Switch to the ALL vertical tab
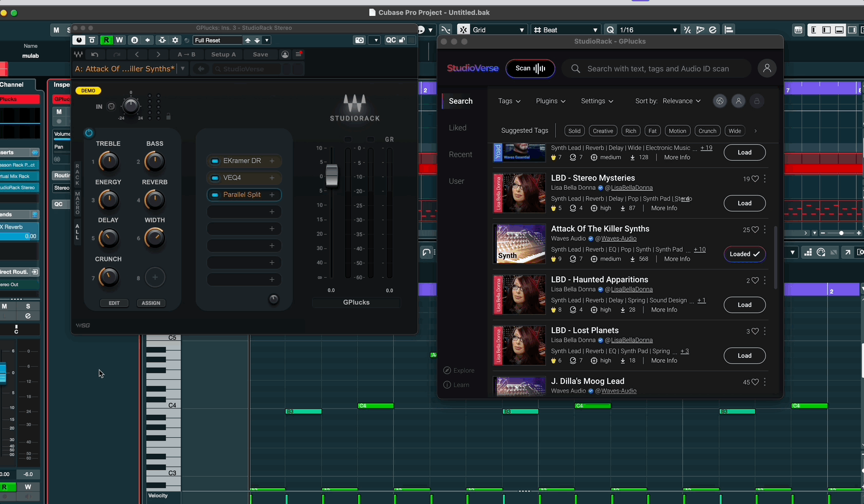 click(x=78, y=231)
